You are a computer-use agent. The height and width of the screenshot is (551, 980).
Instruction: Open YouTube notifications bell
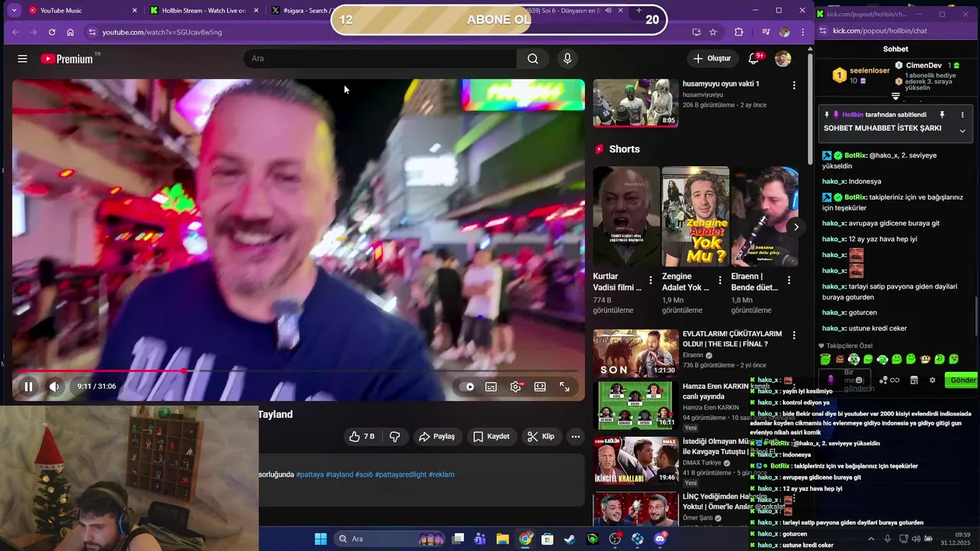coord(754,59)
